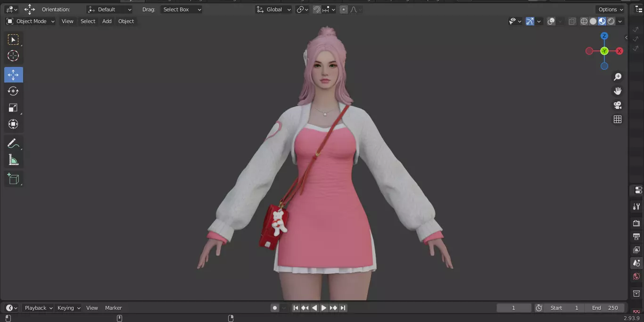The image size is (644, 322).
Task: Click the End frame 250 field
Action: pyautogui.click(x=605, y=308)
